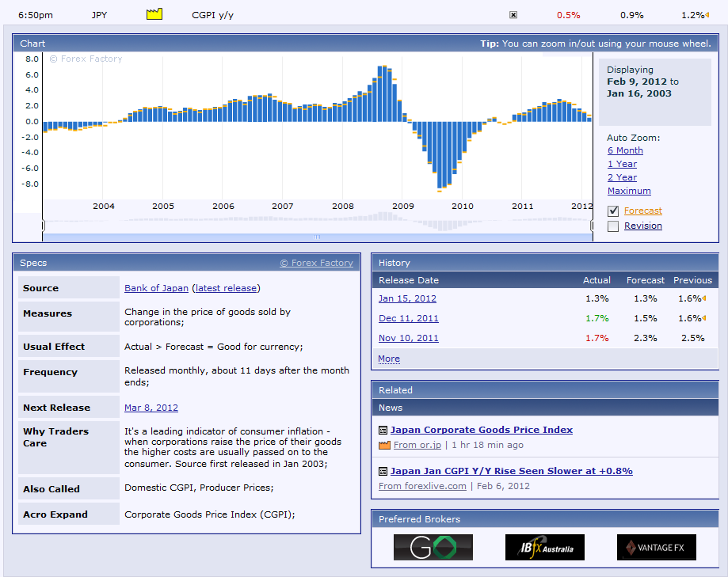The image size is (728, 577).
Task: Click the JPY currency label
Action: coord(99,15)
